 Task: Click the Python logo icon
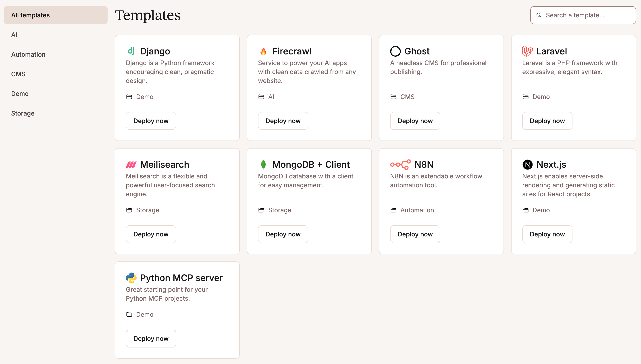pyautogui.click(x=131, y=278)
